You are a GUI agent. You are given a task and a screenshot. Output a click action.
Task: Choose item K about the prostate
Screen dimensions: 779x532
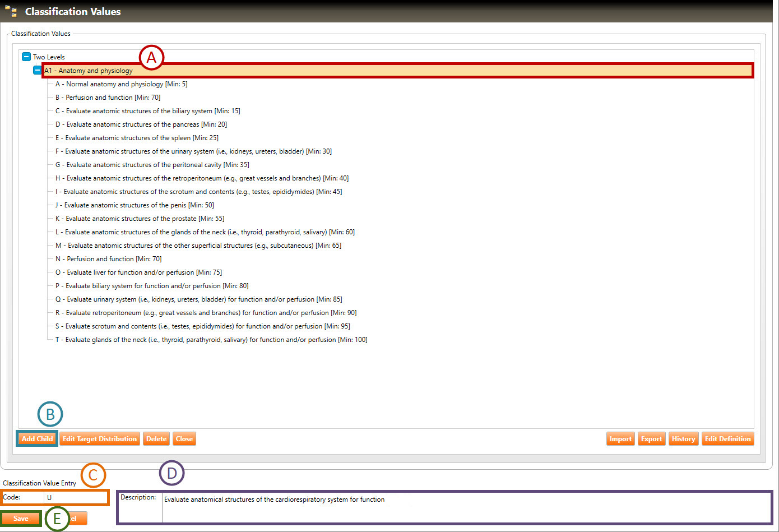(x=140, y=219)
